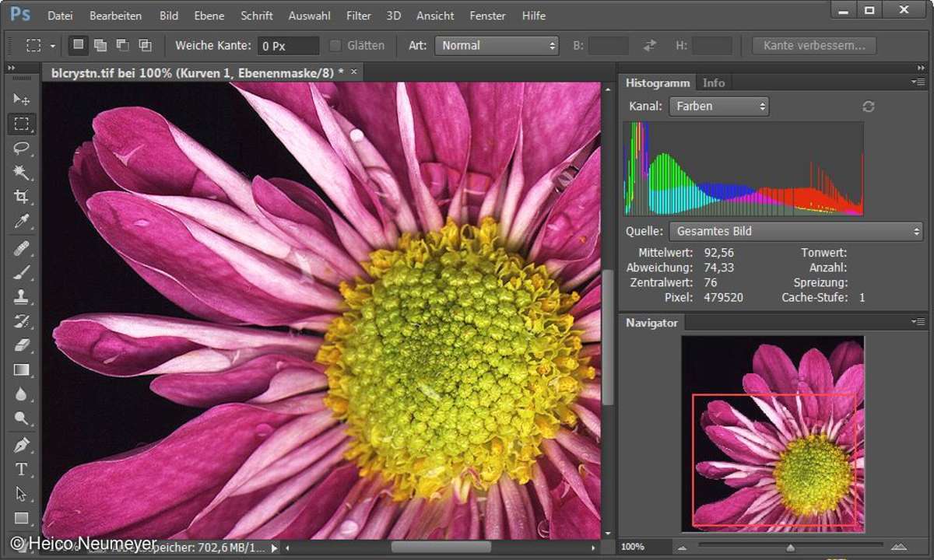The width and height of the screenshot is (934, 560).
Task: Select the Rectangle shape tool
Action: pos(22,518)
